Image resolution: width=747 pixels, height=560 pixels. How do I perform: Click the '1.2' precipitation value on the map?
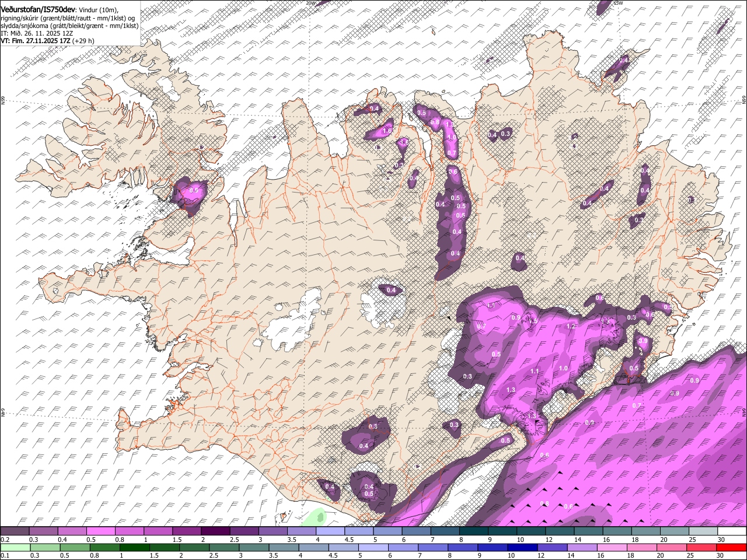571,327
